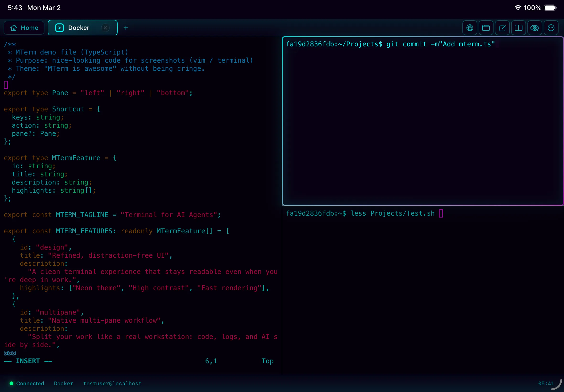Focus the git commit terminal pane
The height and width of the screenshot is (392, 564).
pyautogui.click(x=422, y=120)
